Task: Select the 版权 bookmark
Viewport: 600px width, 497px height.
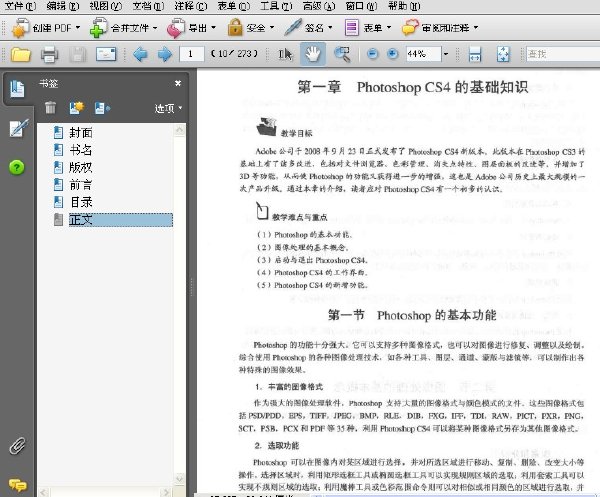Action: click(x=81, y=167)
